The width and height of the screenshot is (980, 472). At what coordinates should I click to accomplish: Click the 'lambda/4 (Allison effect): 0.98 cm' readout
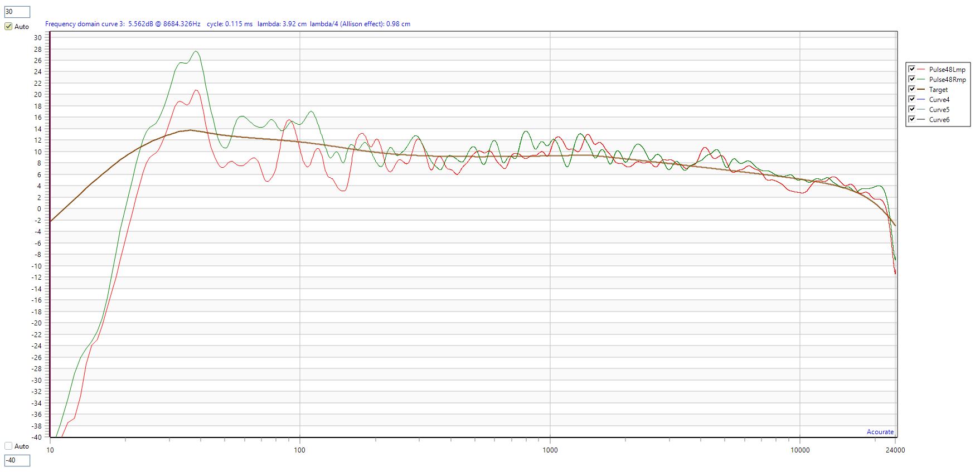[360, 24]
